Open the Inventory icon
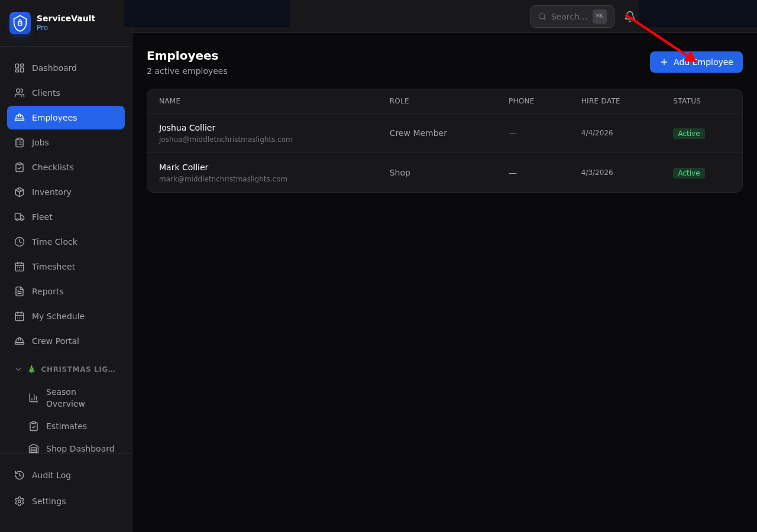 (19, 192)
